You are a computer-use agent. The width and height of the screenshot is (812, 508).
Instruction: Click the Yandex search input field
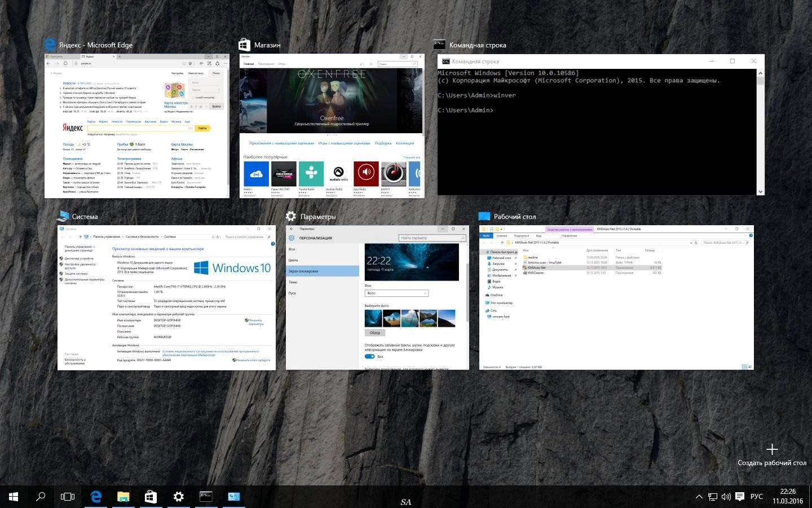tap(142, 128)
